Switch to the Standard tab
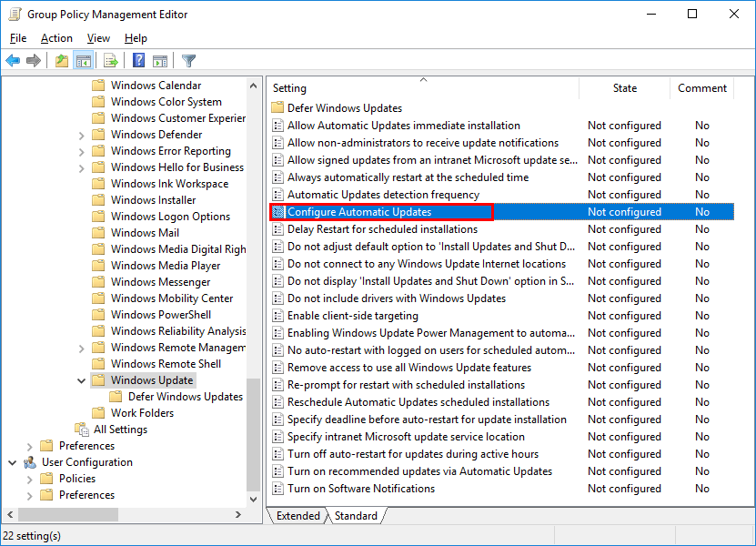This screenshot has width=756, height=546. coord(356,516)
